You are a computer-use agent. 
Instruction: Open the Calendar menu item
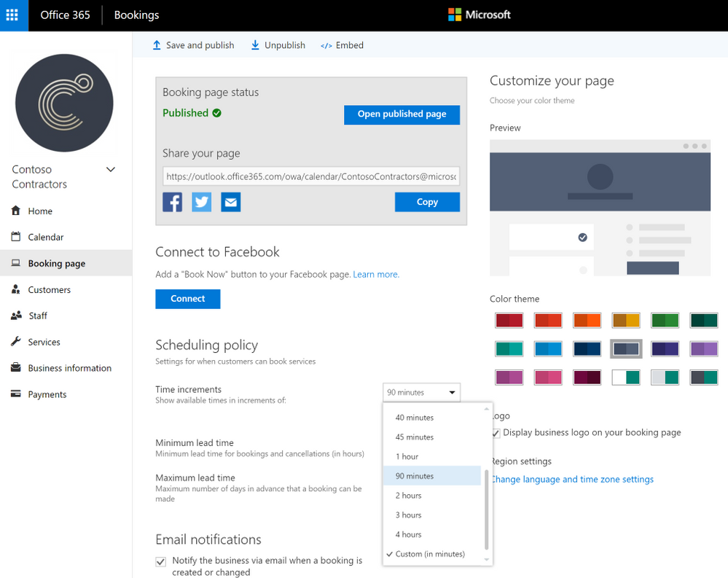point(66,237)
